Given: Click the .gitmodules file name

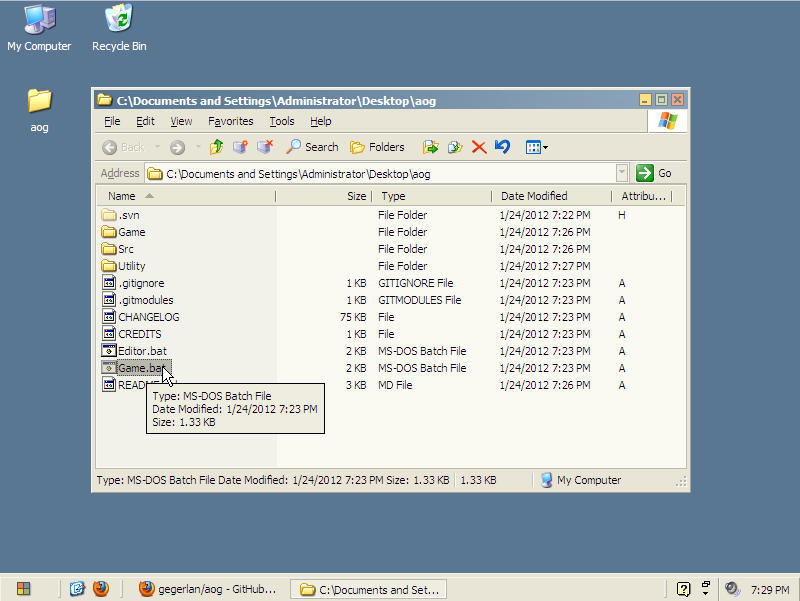Looking at the screenshot, I should pos(146,300).
